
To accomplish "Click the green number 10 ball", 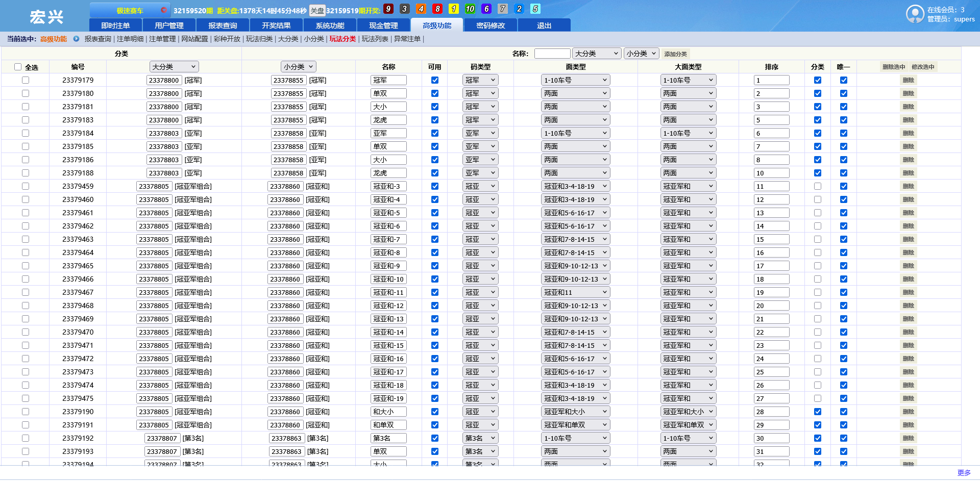I will click(470, 9).
